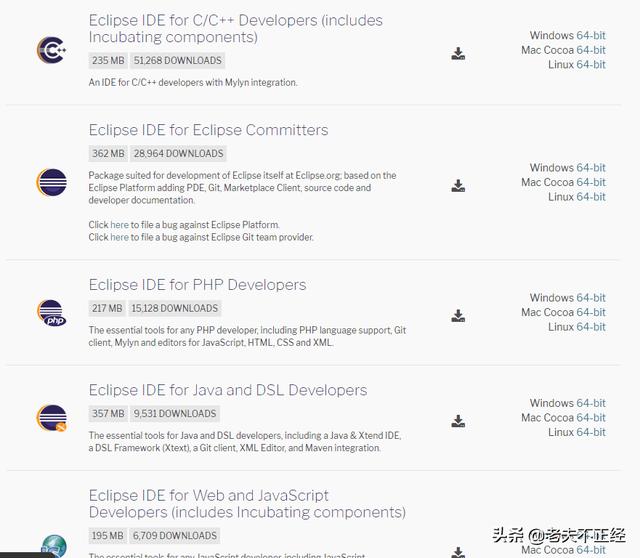Click 'The essential tools for Java and DSL' description

tap(245, 442)
